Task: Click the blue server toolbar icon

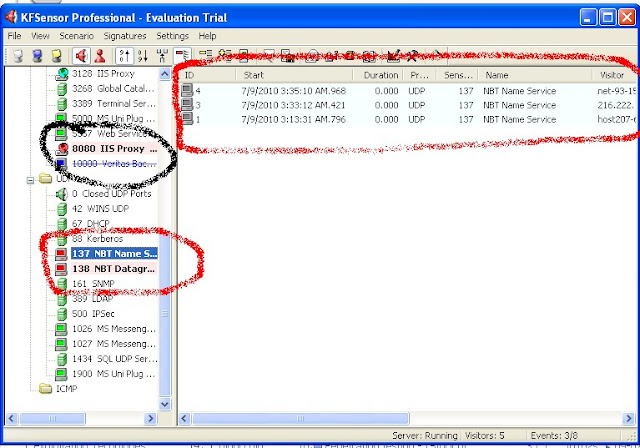Action: (x=37, y=55)
